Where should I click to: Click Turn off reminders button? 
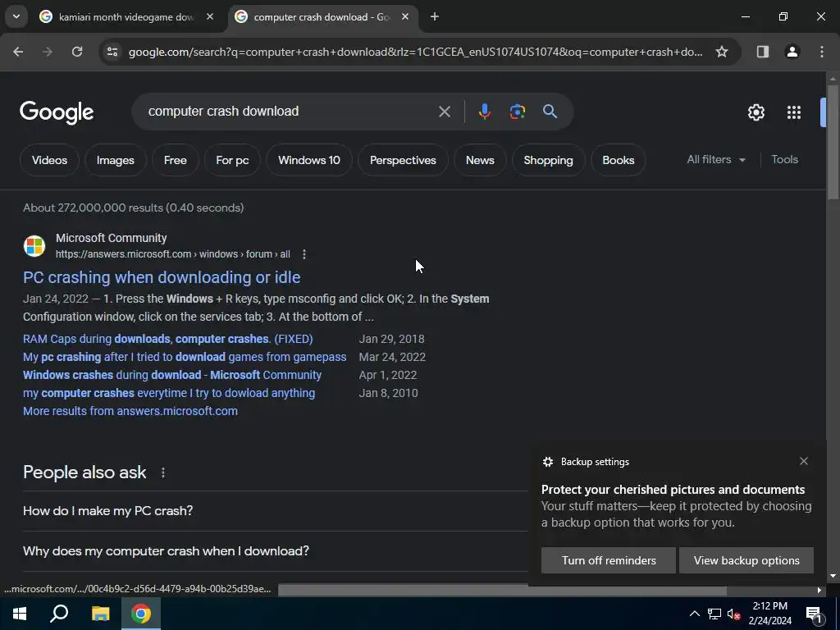609,560
